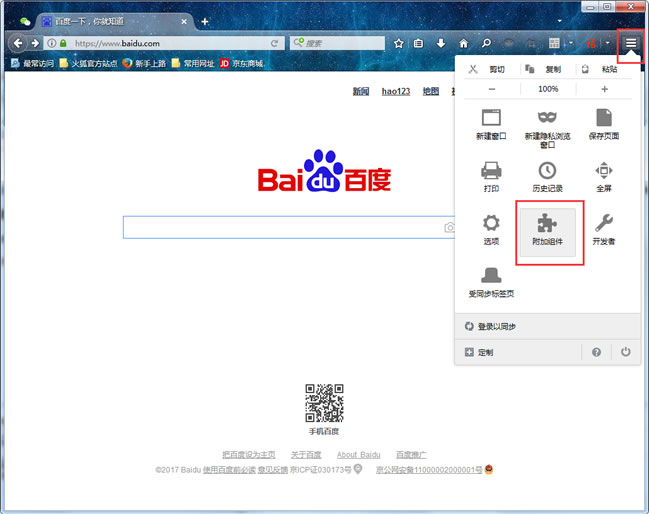Go forward with the forward arrow
Image resolution: width=649 pixels, height=514 pixels.
[x=35, y=43]
